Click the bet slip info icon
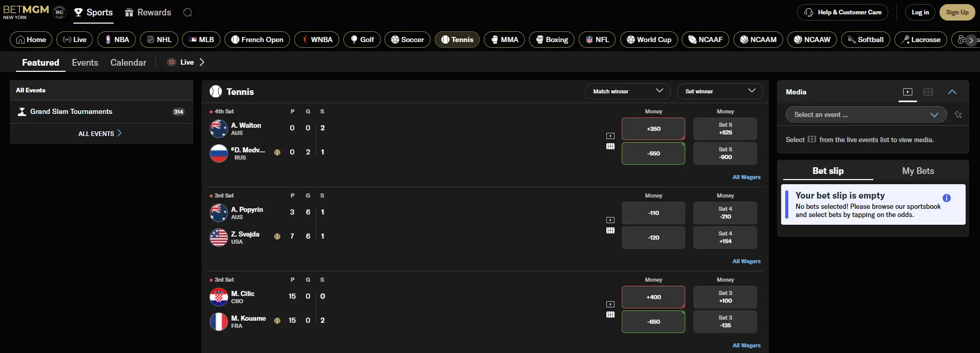This screenshot has width=980, height=353. (x=947, y=198)
